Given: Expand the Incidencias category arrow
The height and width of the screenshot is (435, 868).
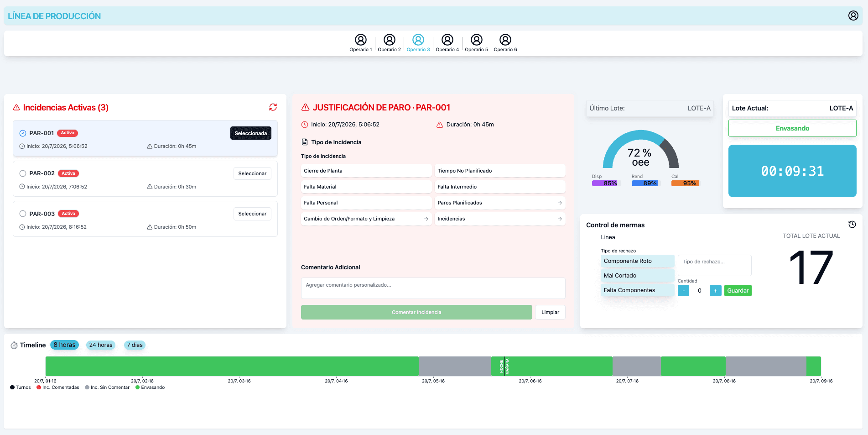Looking at the screenshot, I should (x=560, y=219).
